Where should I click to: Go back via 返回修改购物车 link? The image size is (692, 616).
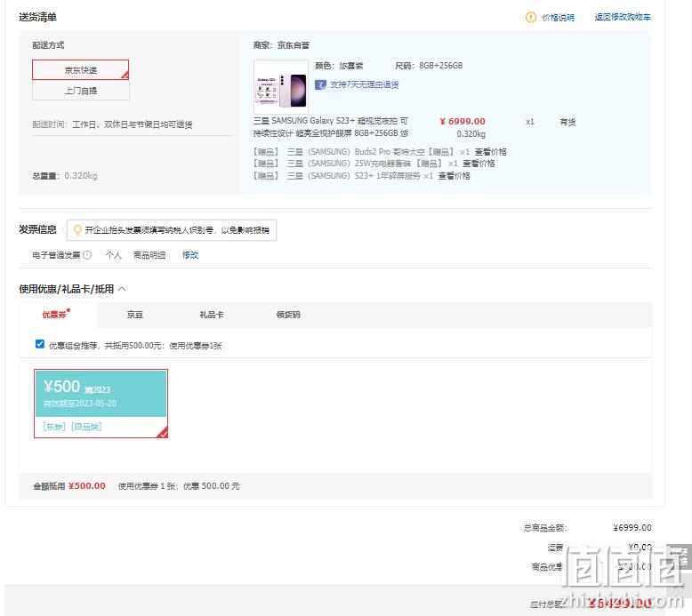[623, 17]
